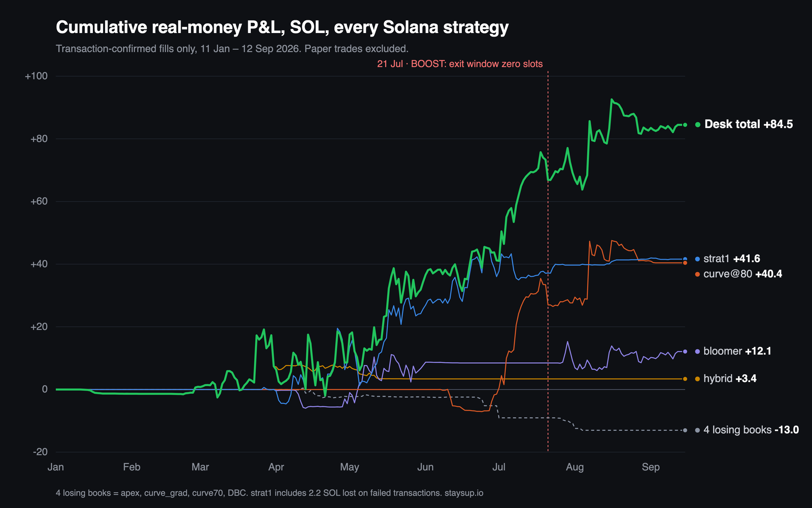This screenshot has width=812, height=508.
Task: Click the 0 y-axis label
Action: [45, 390]
